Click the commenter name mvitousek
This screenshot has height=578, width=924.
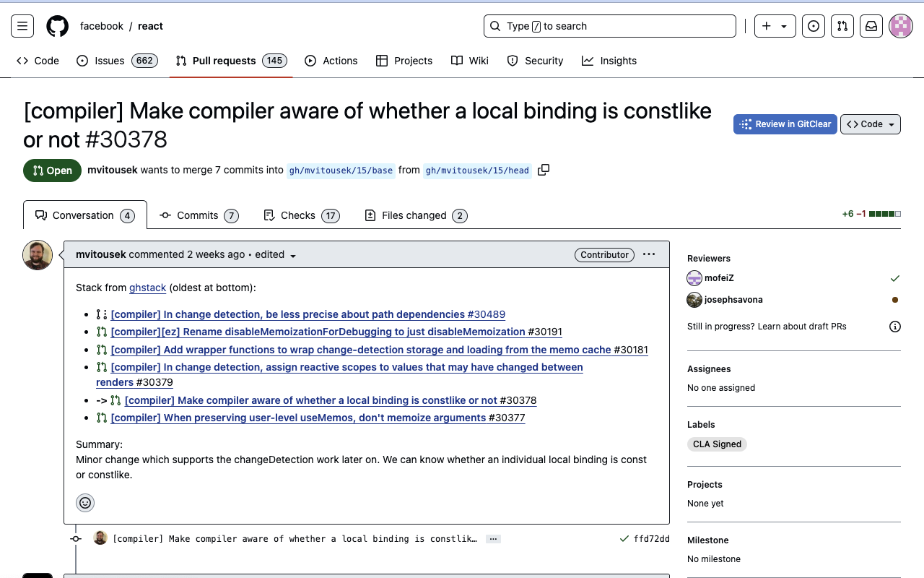coord(101,255)
